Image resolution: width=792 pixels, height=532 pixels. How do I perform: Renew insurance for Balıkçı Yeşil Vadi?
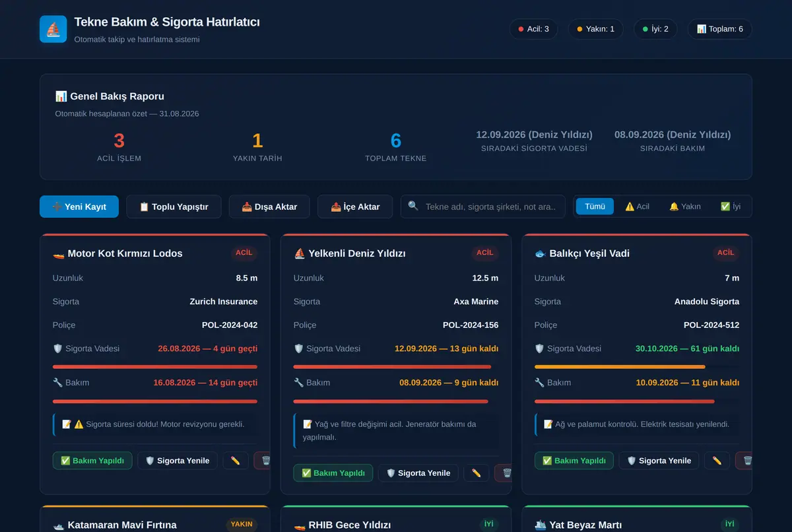pos(659,461)
